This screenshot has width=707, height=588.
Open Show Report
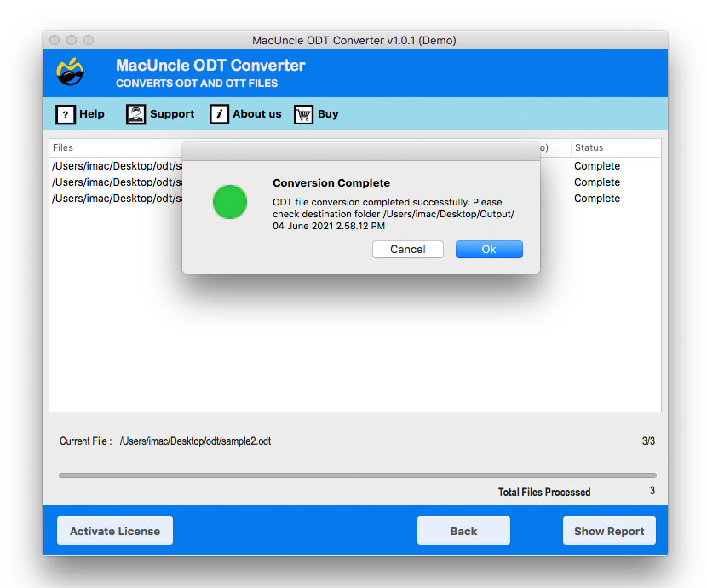click(x=609, y=530)
